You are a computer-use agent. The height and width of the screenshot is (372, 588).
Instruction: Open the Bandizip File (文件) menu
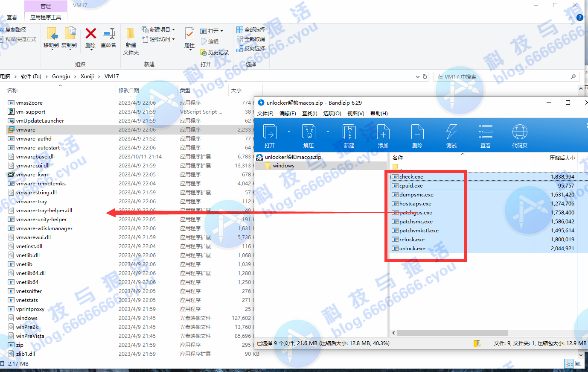[265, 113]
